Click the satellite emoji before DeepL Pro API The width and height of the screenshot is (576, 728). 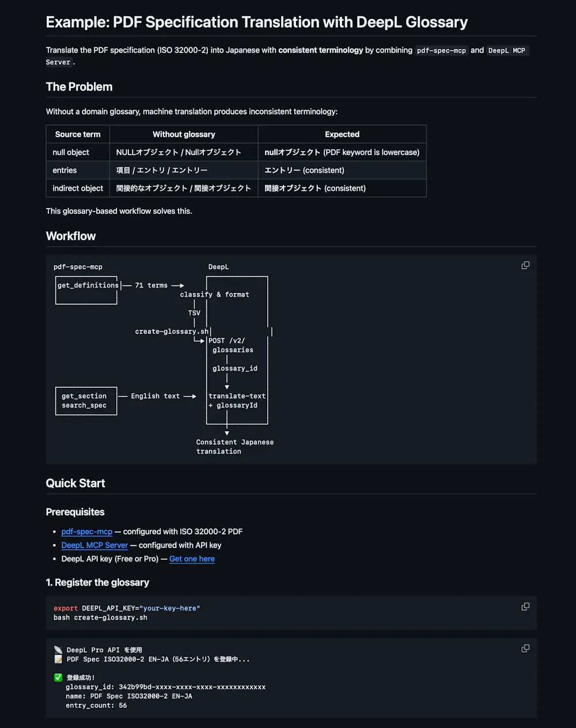point(58,650)
